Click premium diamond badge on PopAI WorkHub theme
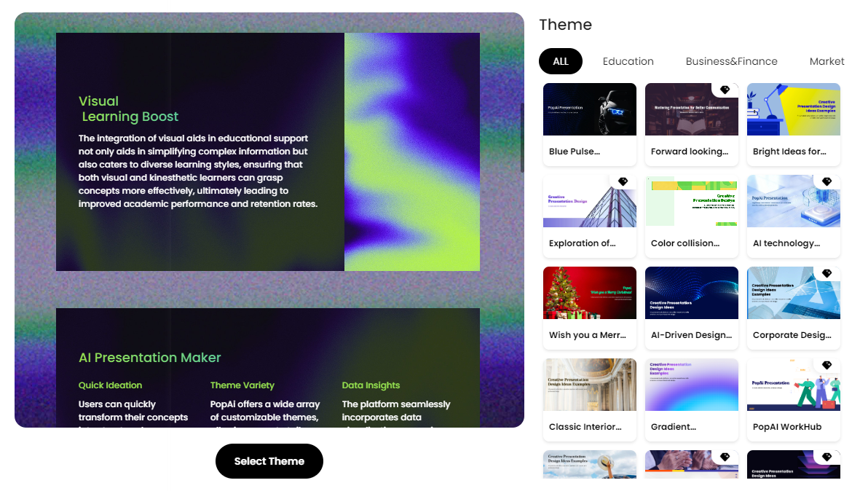Viewport: 868px width, 491px height. (x=826, y=366)
